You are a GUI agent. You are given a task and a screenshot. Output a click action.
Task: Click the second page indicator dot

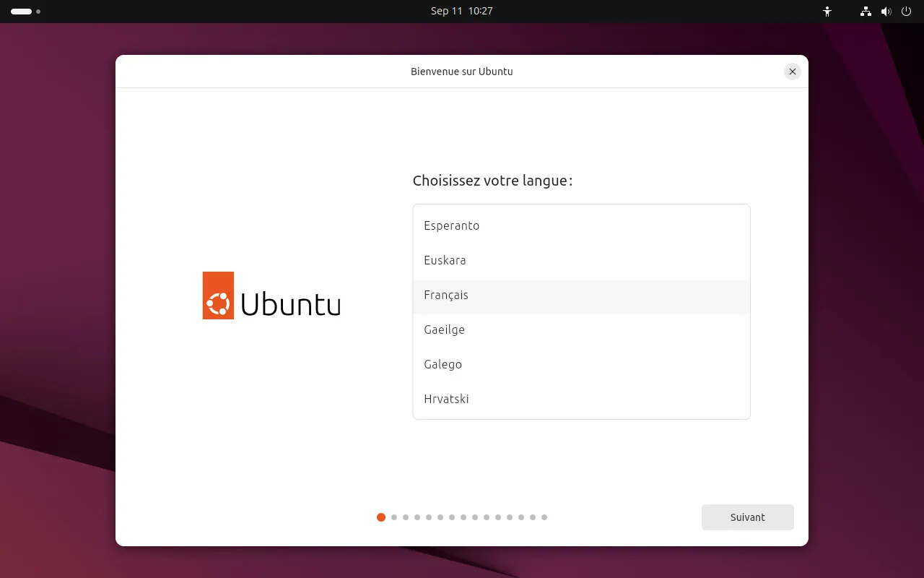click(x=394, y=517)
